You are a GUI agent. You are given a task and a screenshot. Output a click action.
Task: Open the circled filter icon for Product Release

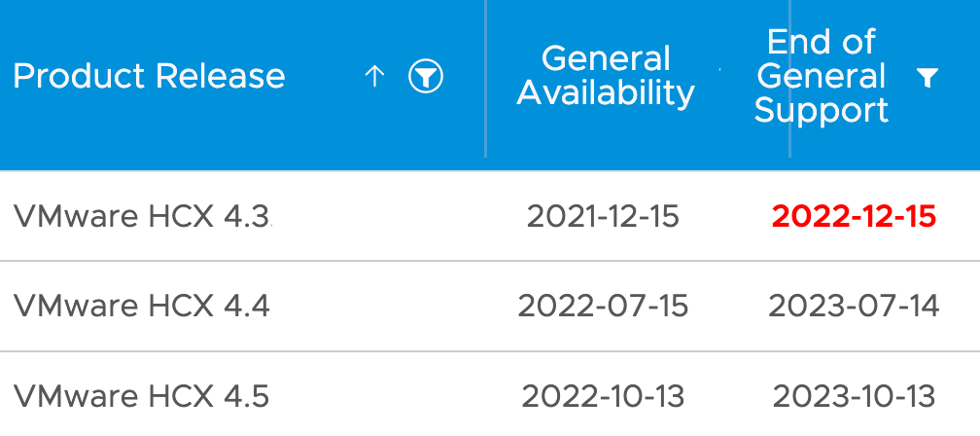click(x=426, y=77)
